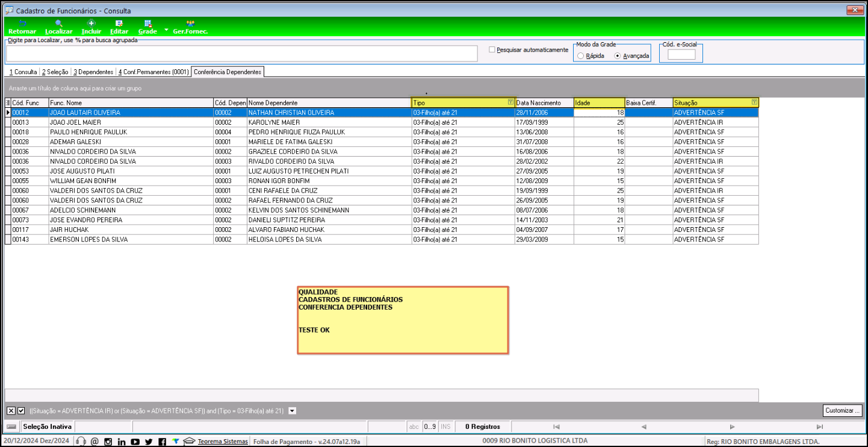Select the Rápida grid mode
Viewport: 868px width, 447px height.
(x=580, y=56)
